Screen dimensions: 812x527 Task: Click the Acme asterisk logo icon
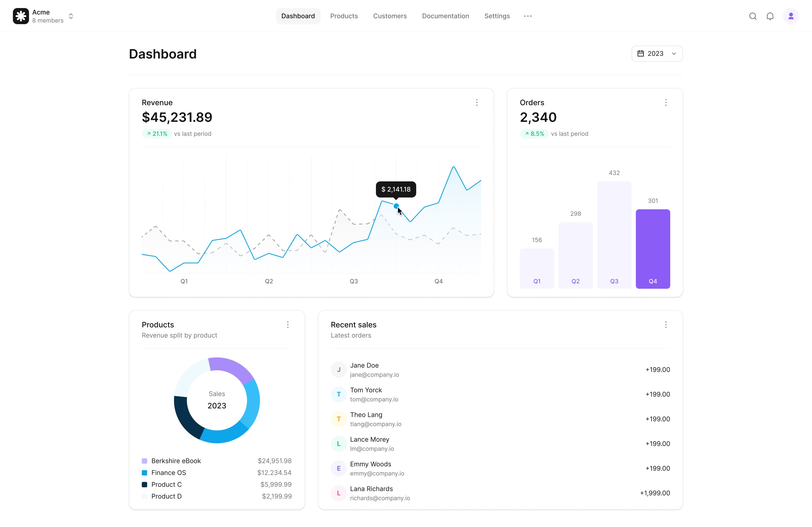point(21,16)
